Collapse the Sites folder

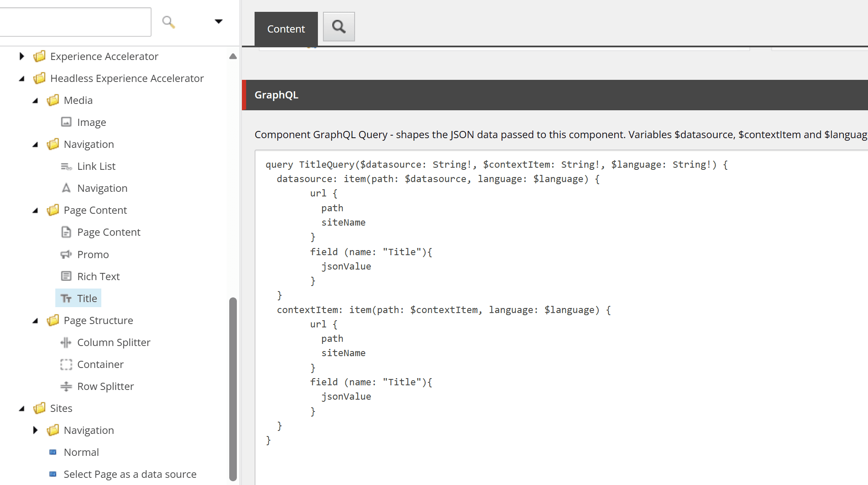coord(22,409)
